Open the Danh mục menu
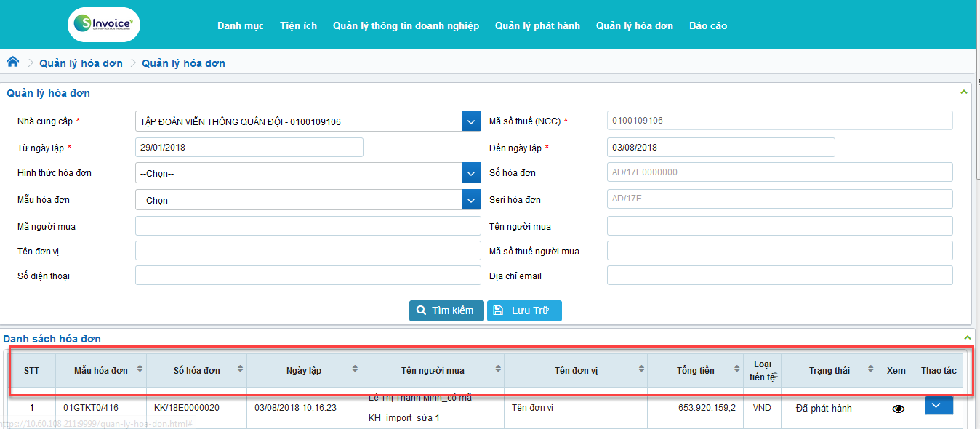Image resolution: width=980 pixels, height=429 pixels. coord(240,25)
